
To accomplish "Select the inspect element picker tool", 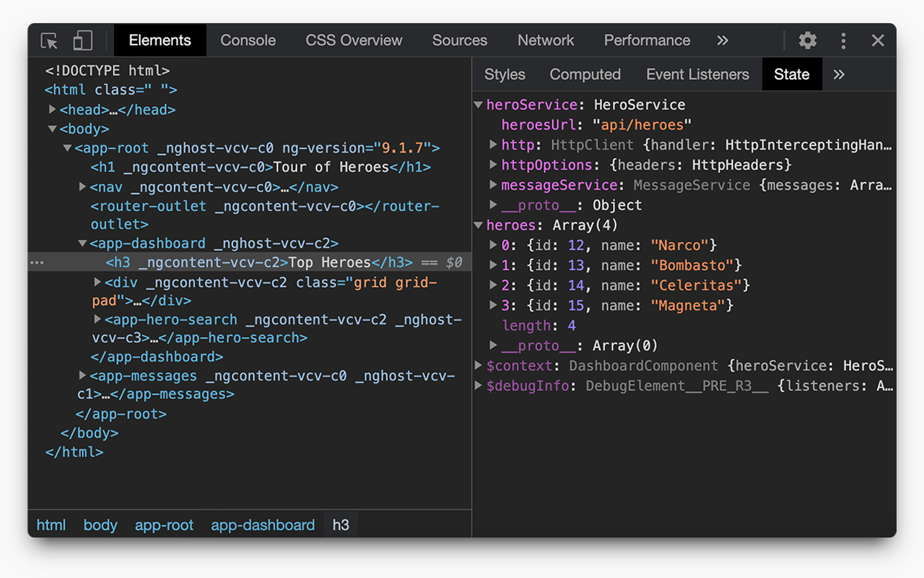I will (x=48, y=40).
